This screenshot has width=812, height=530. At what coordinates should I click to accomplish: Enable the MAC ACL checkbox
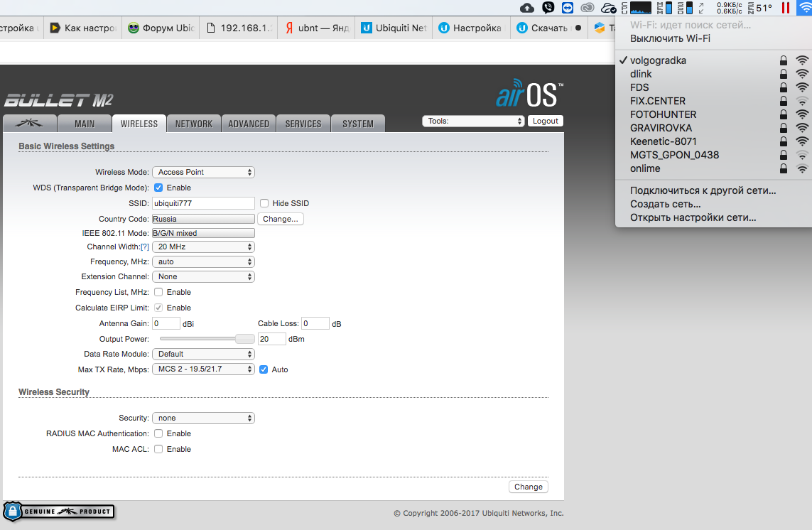[x=158, y=449]
